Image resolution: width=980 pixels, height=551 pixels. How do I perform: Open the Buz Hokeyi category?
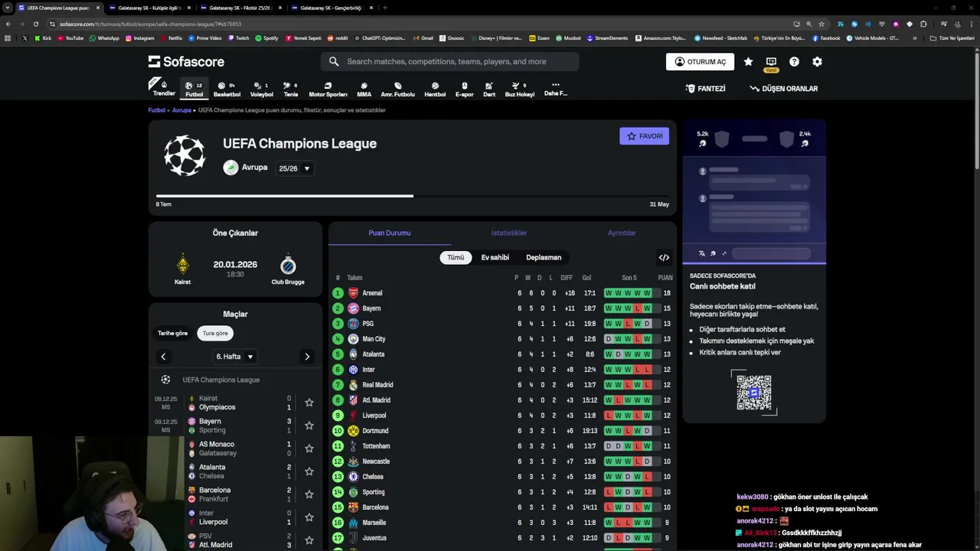pyautogui.click(x=519, y=90)
